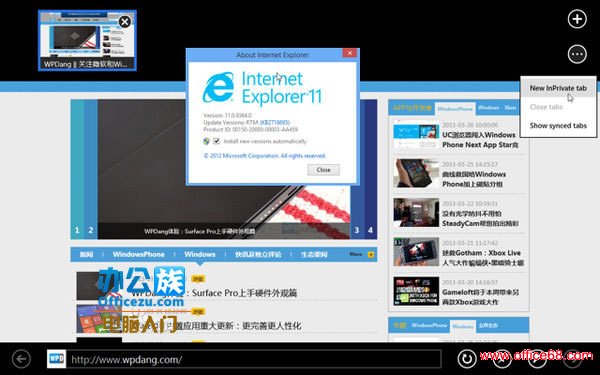600x375 pixels.
Task: Open the Gameloft Xbox games article headline
Action: tap(480, 297)
